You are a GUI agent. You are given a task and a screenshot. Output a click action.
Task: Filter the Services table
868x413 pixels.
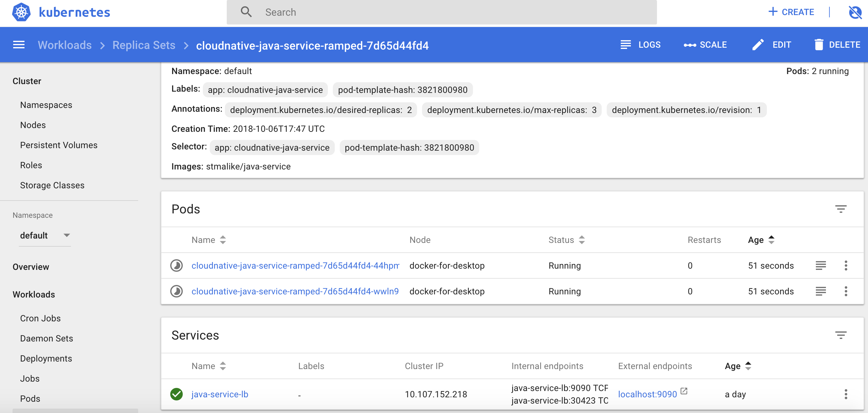pyautogui.click(x=840, y=335)
